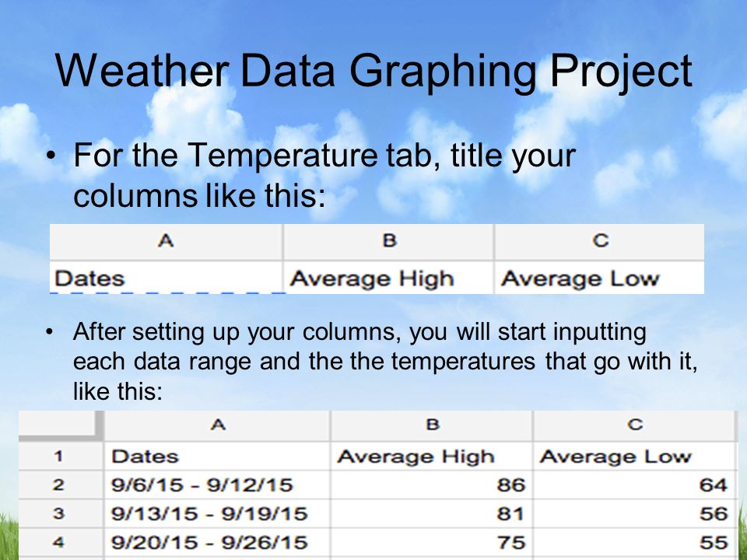Click the Dates cell with dashed blue underline

pos(167,278)
